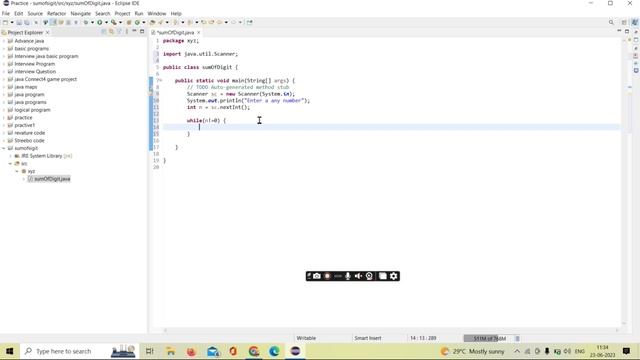Select the basic programs project
This screenshot has height=360, width=640.
pyautogui.click(x=31, y=49)
